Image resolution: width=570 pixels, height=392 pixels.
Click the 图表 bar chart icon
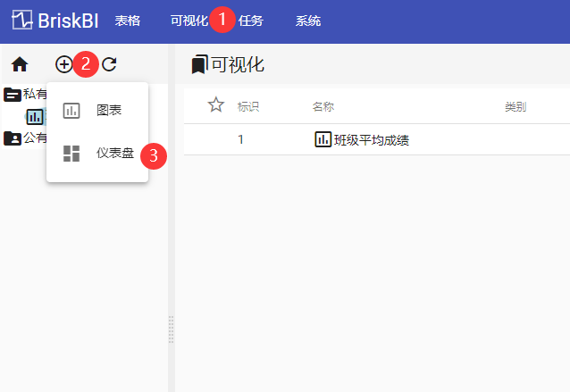pyautogui.click(x=71, y=111)
